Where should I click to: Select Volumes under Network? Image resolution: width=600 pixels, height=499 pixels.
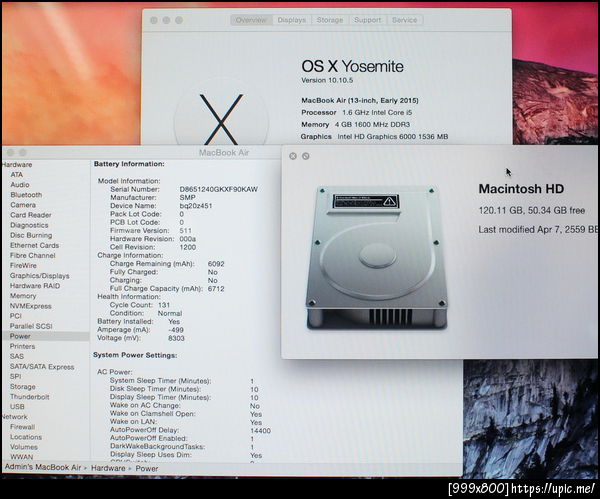tap(24, 447)
